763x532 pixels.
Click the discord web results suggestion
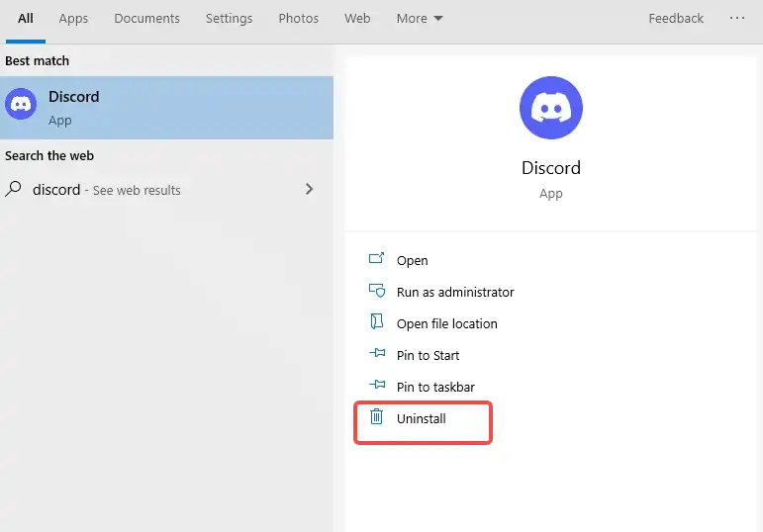[158, 189]
